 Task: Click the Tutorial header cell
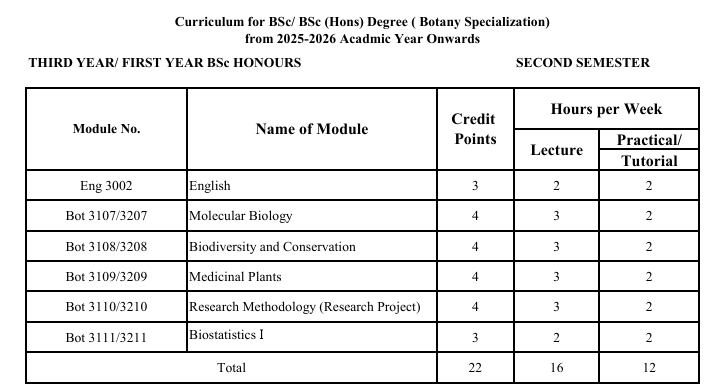649,160
